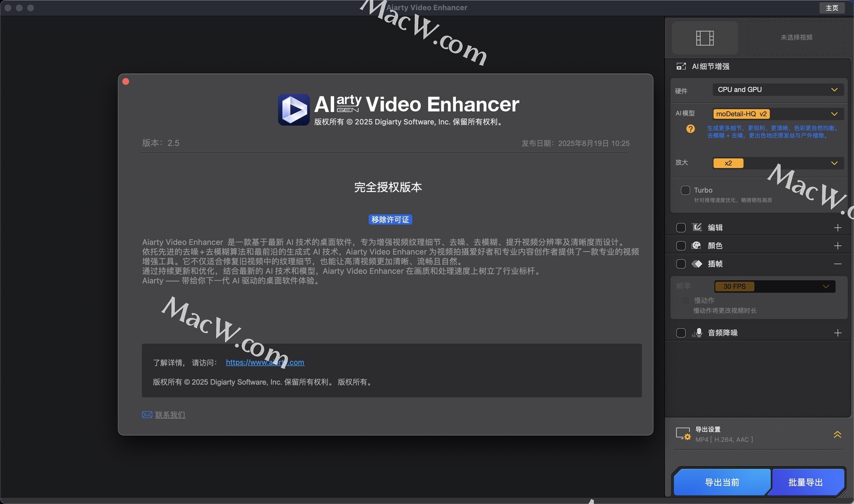Click the 移除许可证 button
The image size is (854, 504).
(390, 220)
